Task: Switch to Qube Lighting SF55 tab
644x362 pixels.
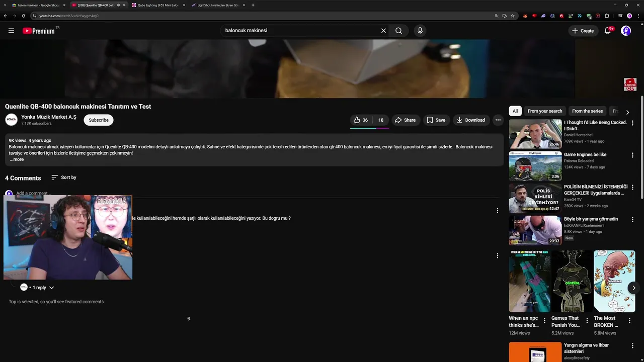Action: click(x=157, y=5)
